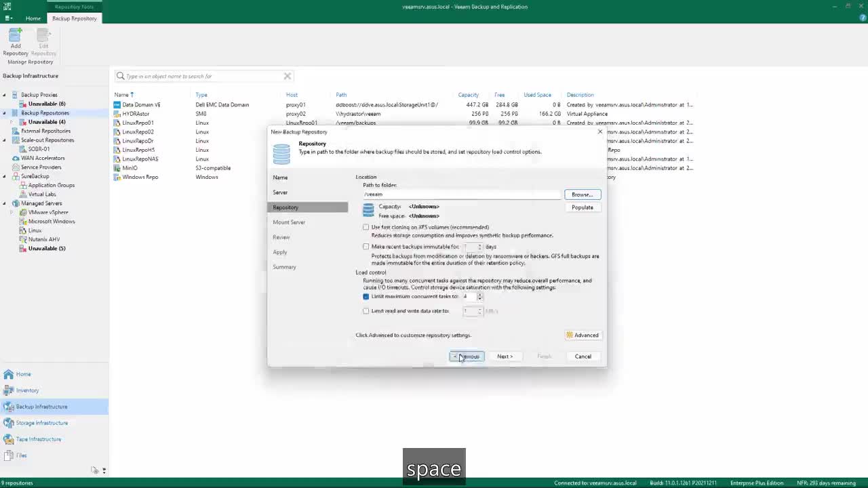Click the Linux managed servers tree item
This screenshot has width=868, height=488.
click(35, 230)
